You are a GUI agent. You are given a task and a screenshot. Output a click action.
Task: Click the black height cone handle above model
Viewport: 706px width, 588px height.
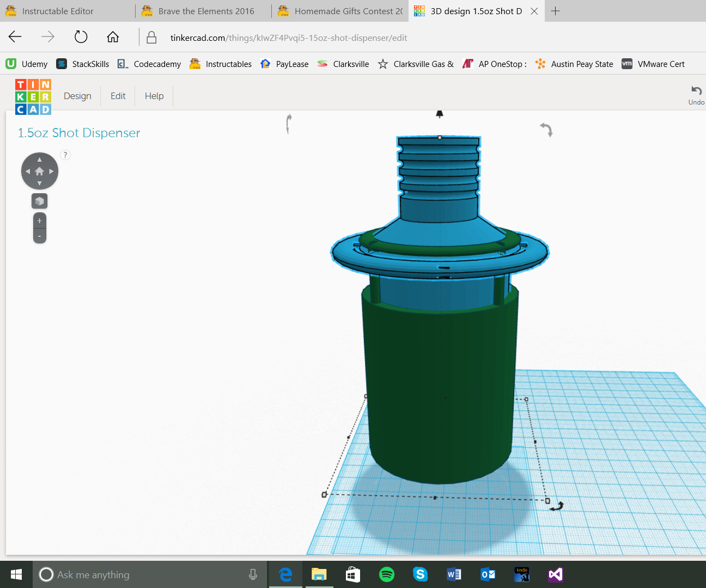pyautogui.click(x=440, y=114)
